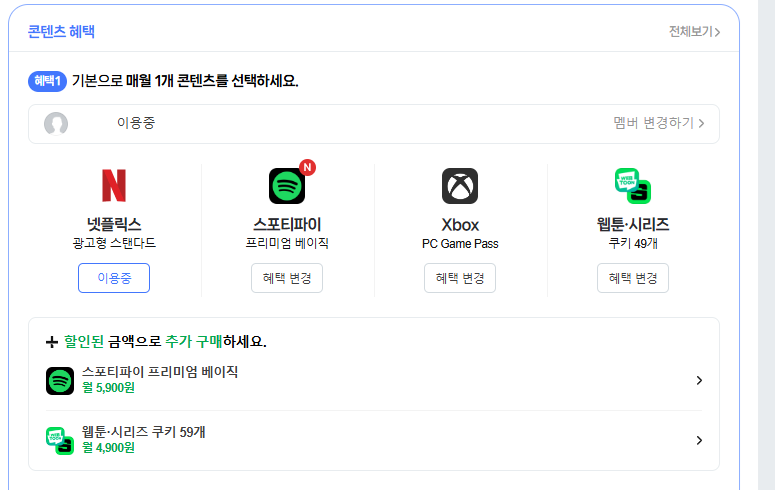Click the 혜택1 blue badge
775x490 pixels.
(47, 81)
